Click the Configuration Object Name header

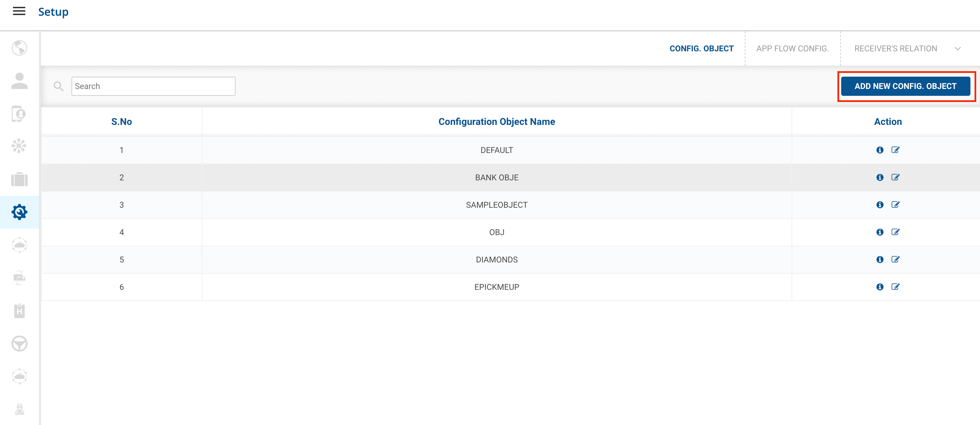click(x=496, y=122)
